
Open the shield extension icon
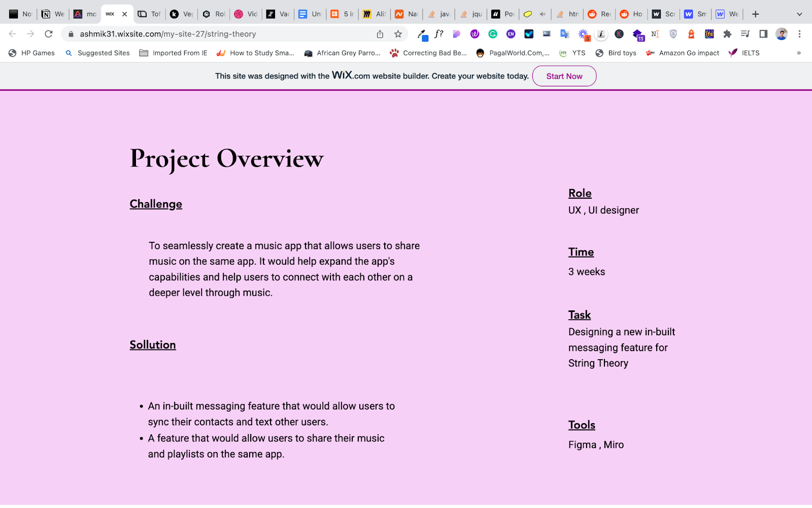(673, 34)
